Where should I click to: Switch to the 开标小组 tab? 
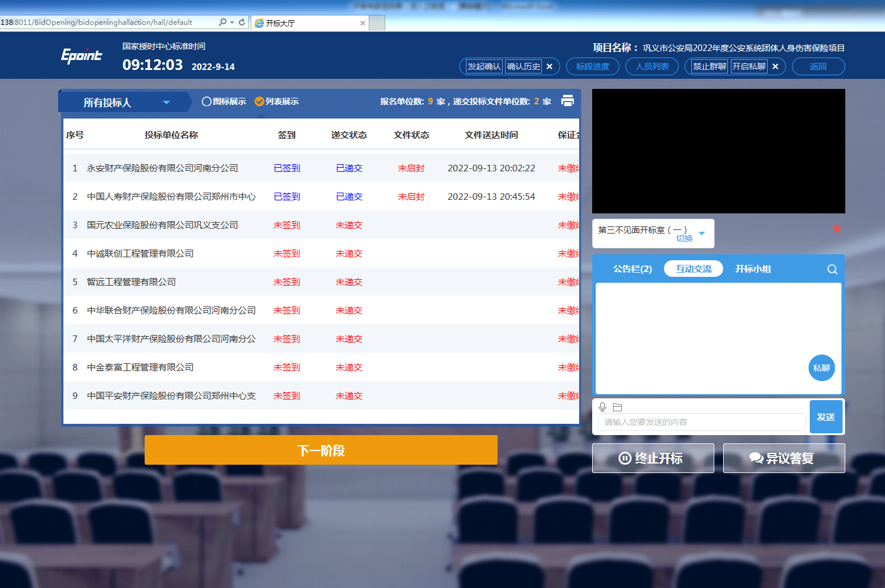(753, 269)
